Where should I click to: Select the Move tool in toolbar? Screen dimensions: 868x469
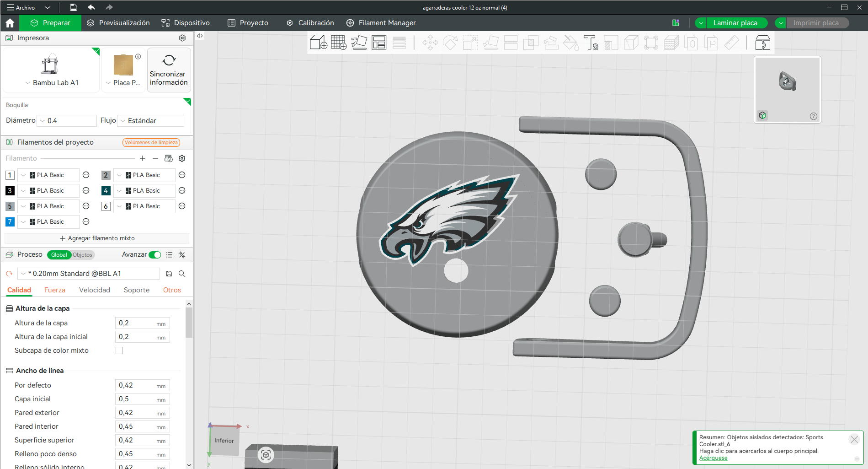pyautogui.click(x=430, y=43)
